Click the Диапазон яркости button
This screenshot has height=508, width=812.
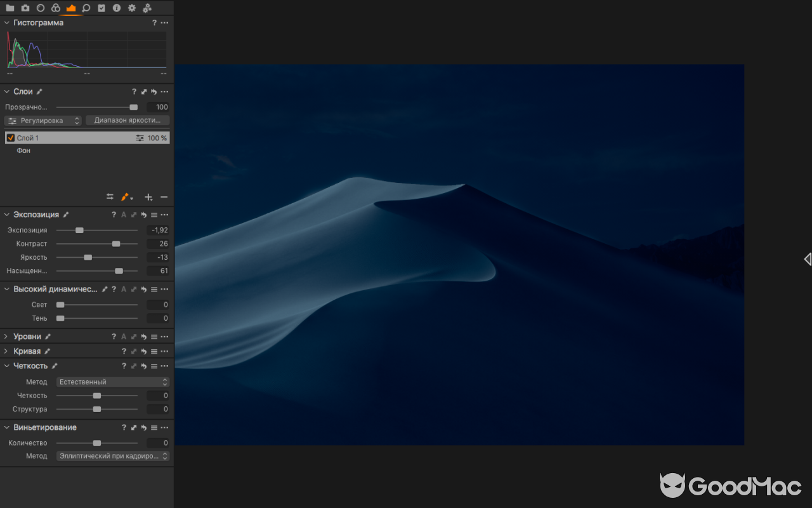pyautogui.click(x=128, y=120)
